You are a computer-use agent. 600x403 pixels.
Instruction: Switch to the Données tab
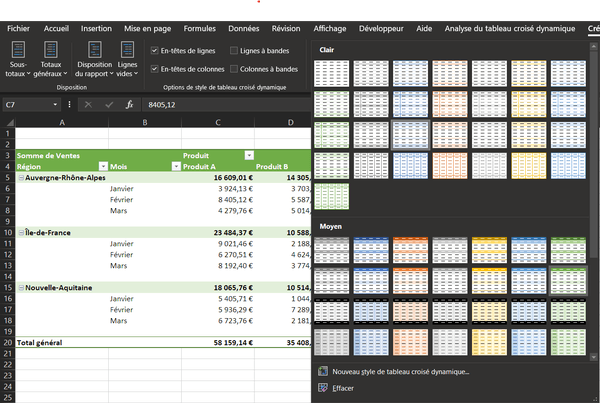click(243, 29)
